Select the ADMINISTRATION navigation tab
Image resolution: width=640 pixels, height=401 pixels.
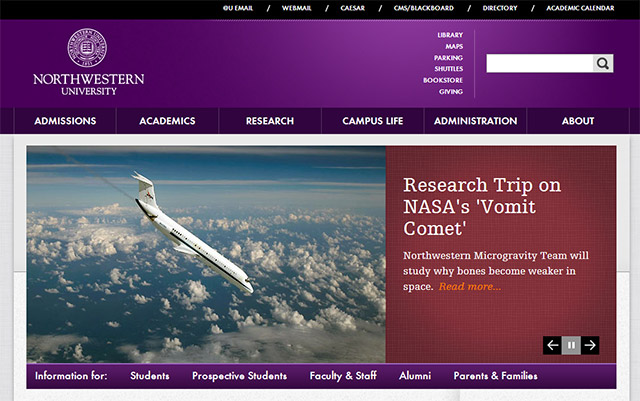coord(476,121)
